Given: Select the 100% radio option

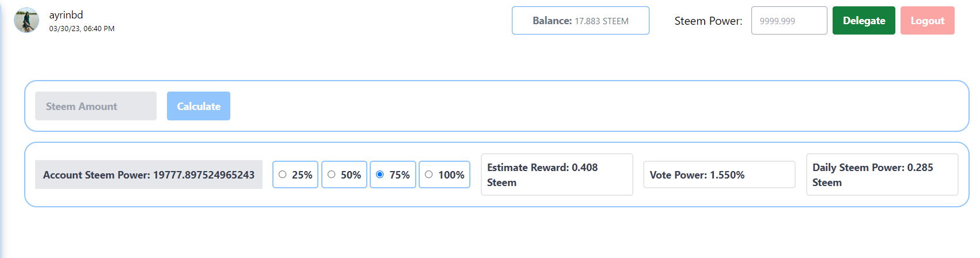Looking at the screenshot, I should [x=429, y=174].
